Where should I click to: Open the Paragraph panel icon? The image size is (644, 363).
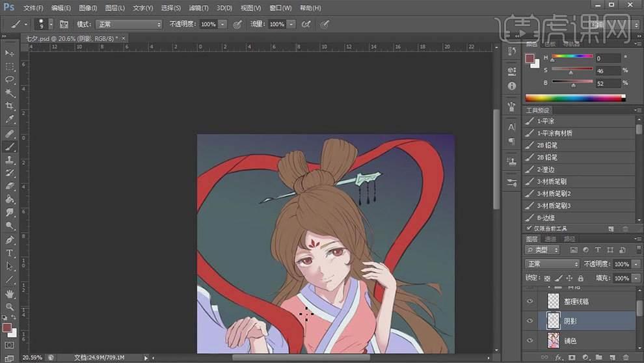click(512, 141)
